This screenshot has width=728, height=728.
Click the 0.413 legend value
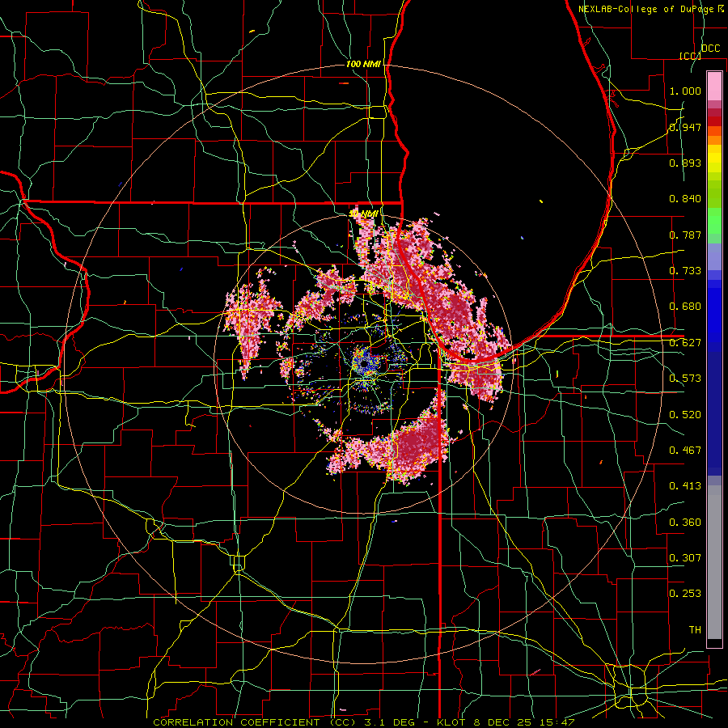(685, 486)
